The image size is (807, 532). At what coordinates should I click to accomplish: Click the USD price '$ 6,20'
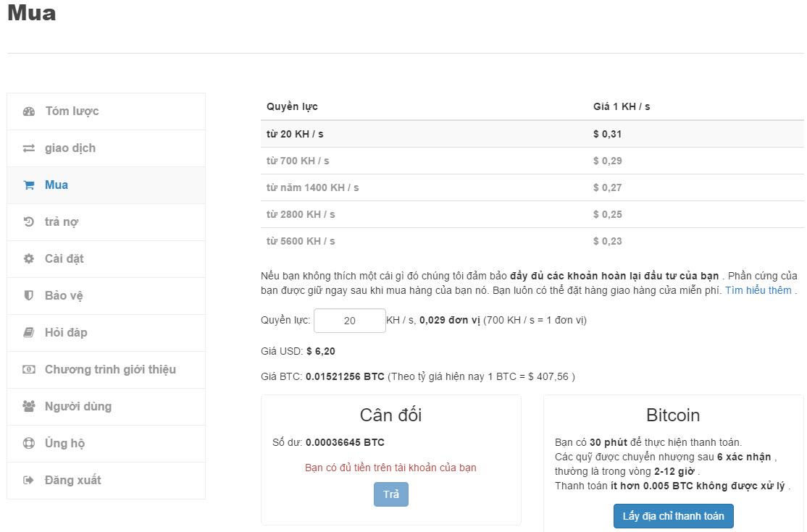click(x=321, y=352)
